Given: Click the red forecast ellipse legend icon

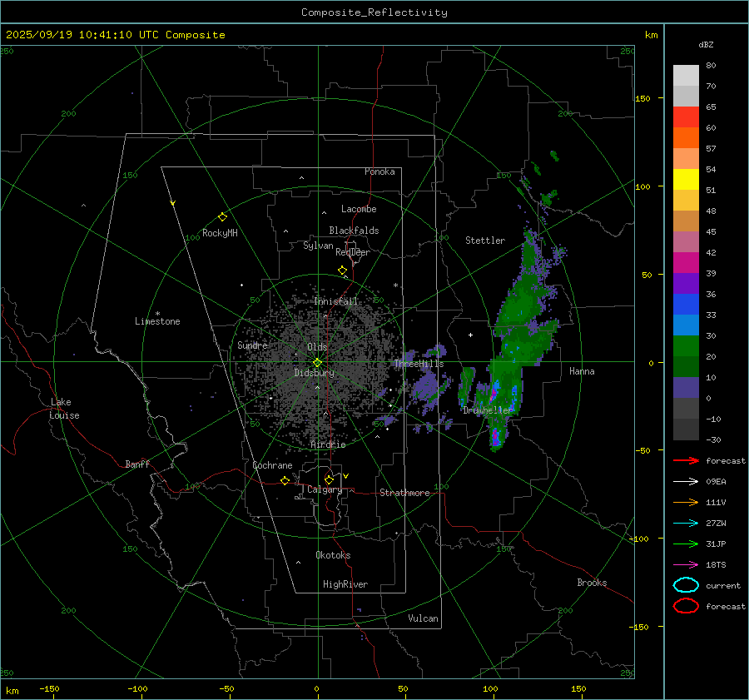Looking at the screenshot, I should (x=686, y=606).
